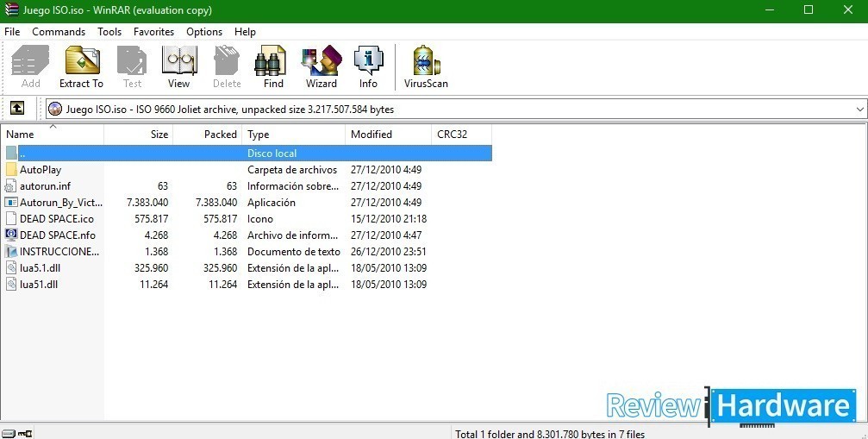
Task: Click the 'Aplicación' type cell
Action: pyautogui.click(x=272, y=202)
